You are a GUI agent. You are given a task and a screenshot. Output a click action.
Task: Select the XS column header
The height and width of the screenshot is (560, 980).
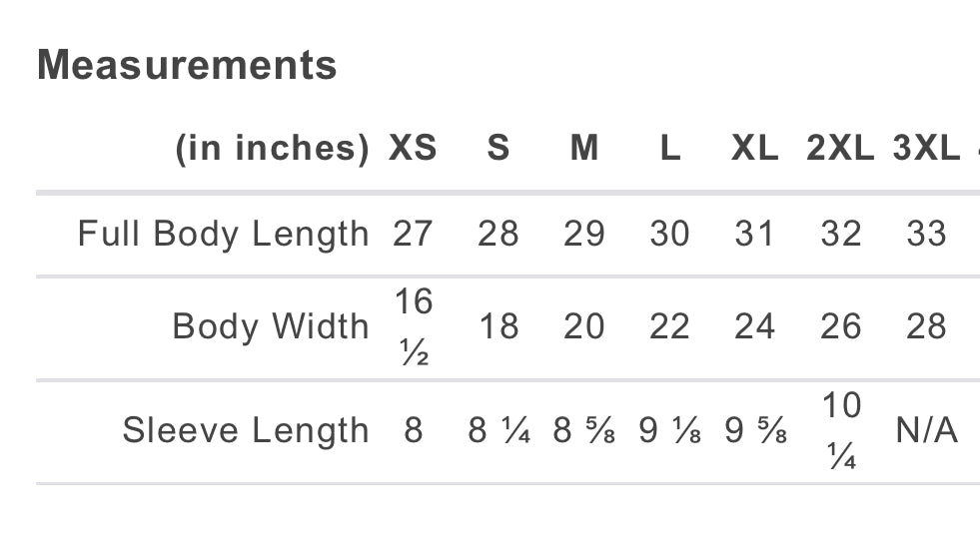coord(413,149)
